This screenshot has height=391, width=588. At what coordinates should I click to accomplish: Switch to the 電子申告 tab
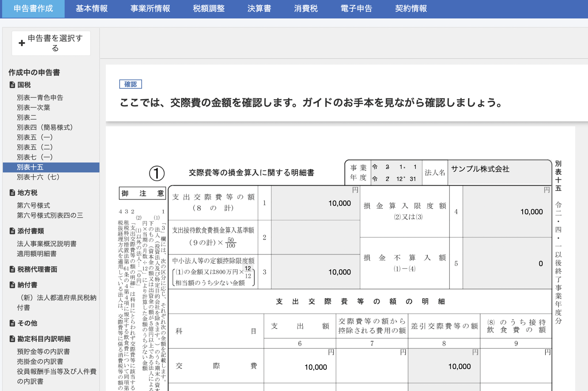356,9
